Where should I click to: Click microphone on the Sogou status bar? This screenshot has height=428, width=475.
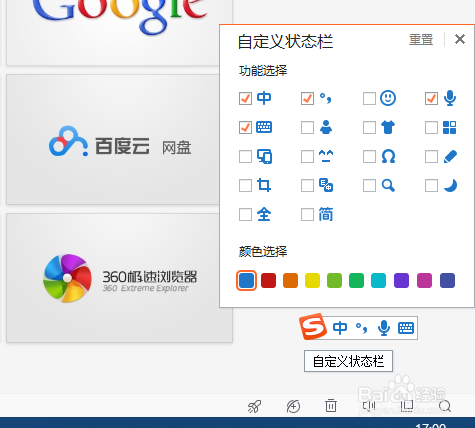coord(384,328)
